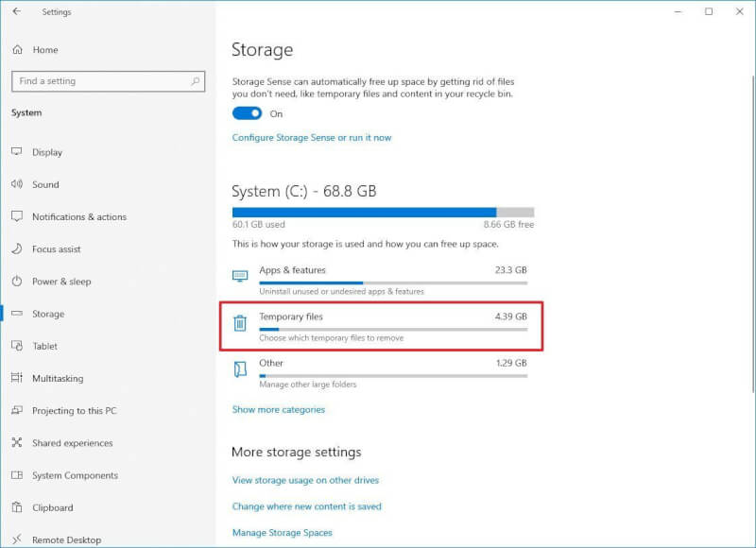
Task: Open Manage Storage Spaces link
Action: (283, 533)
